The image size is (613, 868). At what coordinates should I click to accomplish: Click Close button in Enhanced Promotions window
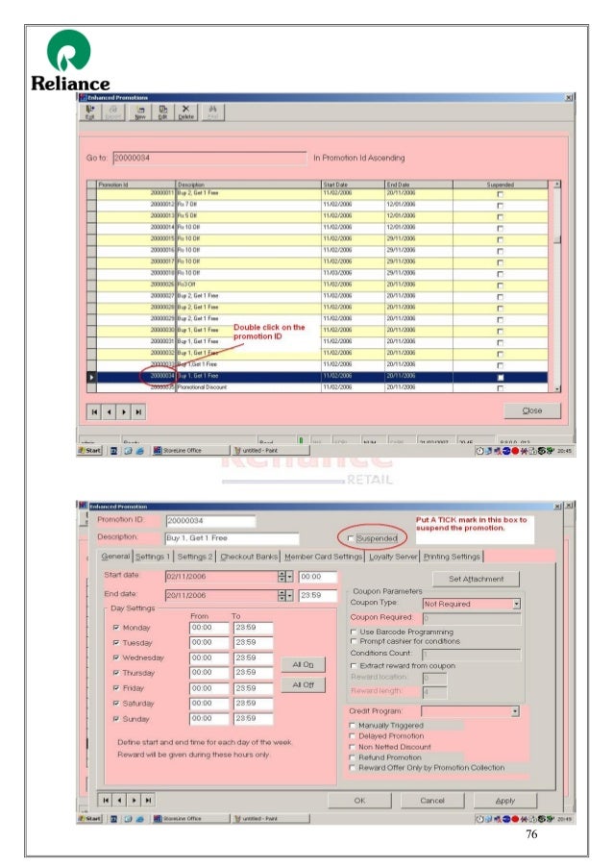click(532, 410)
